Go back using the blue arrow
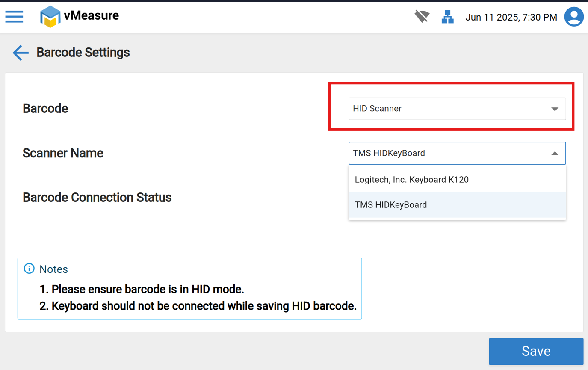The width and height of the screenshot is (588, 370). tap(21, 53)
